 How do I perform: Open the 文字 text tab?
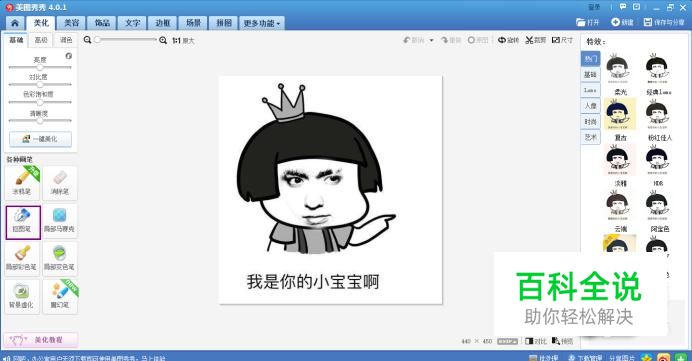point(132,23)
